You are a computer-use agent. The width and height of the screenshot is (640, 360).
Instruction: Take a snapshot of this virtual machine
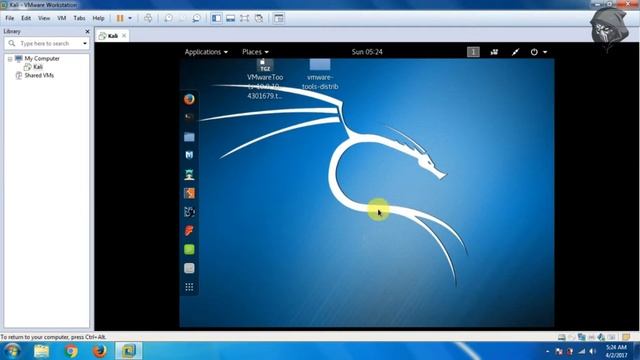pos(168,18)
